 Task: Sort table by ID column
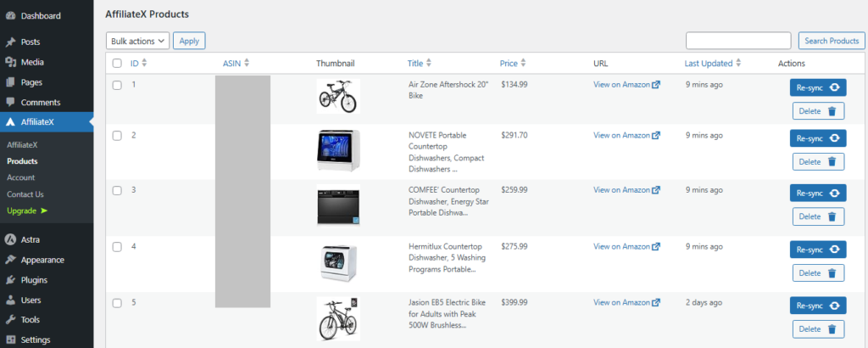pyautogui.click(x=138, y=63)
